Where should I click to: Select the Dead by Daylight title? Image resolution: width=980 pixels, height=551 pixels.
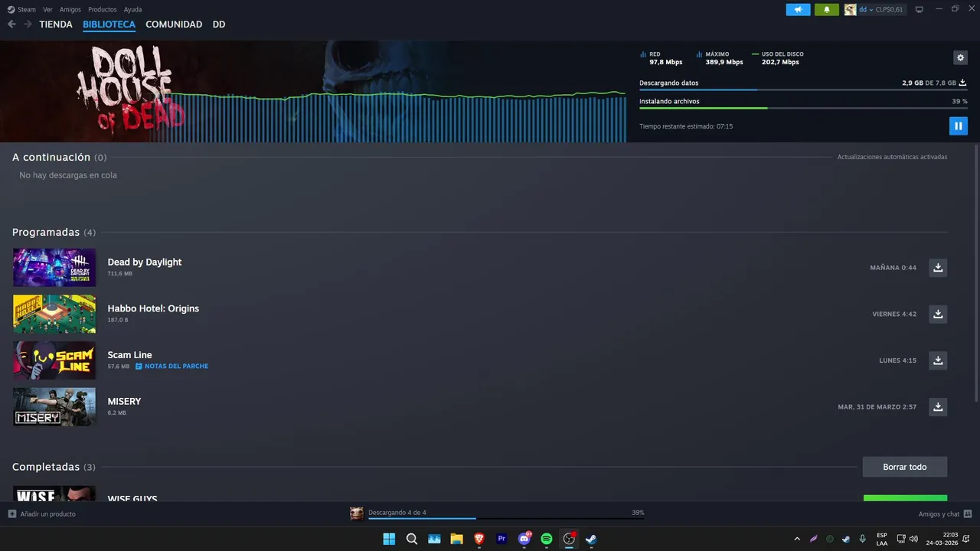pyautogui.click(x=145, y=262)
